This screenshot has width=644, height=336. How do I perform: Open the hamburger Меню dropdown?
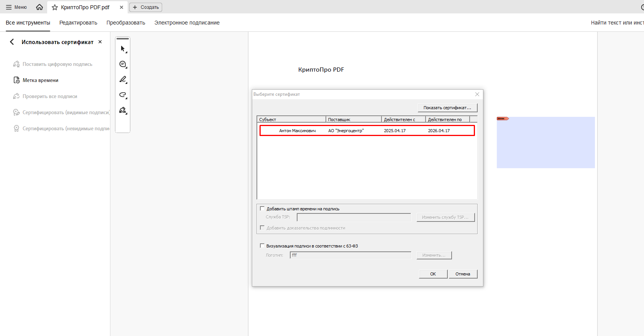click(x=16, y=7)
